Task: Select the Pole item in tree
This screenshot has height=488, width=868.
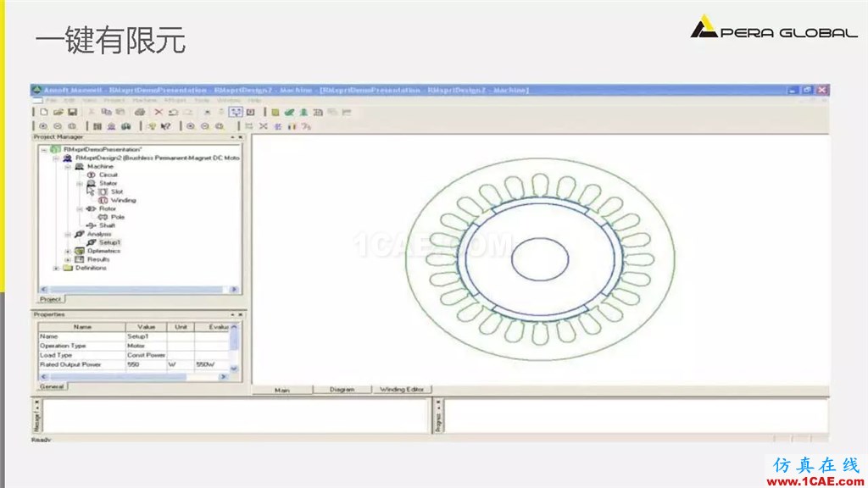Action: [x=117, y=217]
